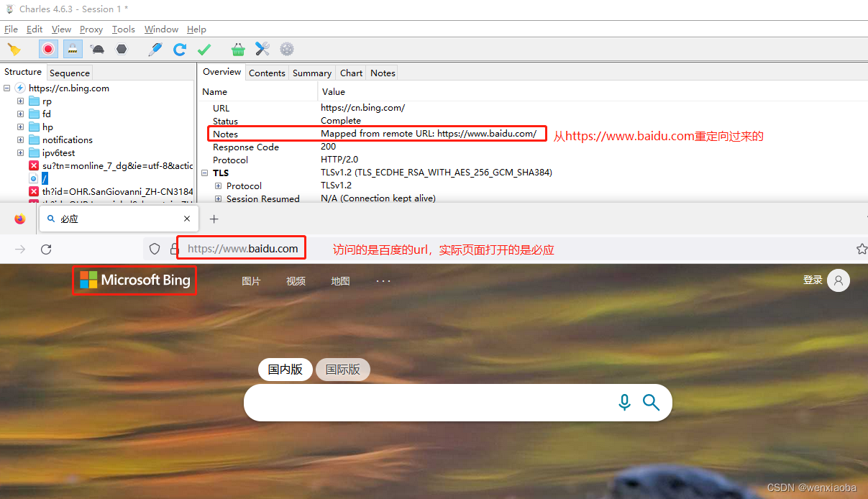
Task: Click the URL value https://cn.bing.com/
Action: [x=362, y=108]
